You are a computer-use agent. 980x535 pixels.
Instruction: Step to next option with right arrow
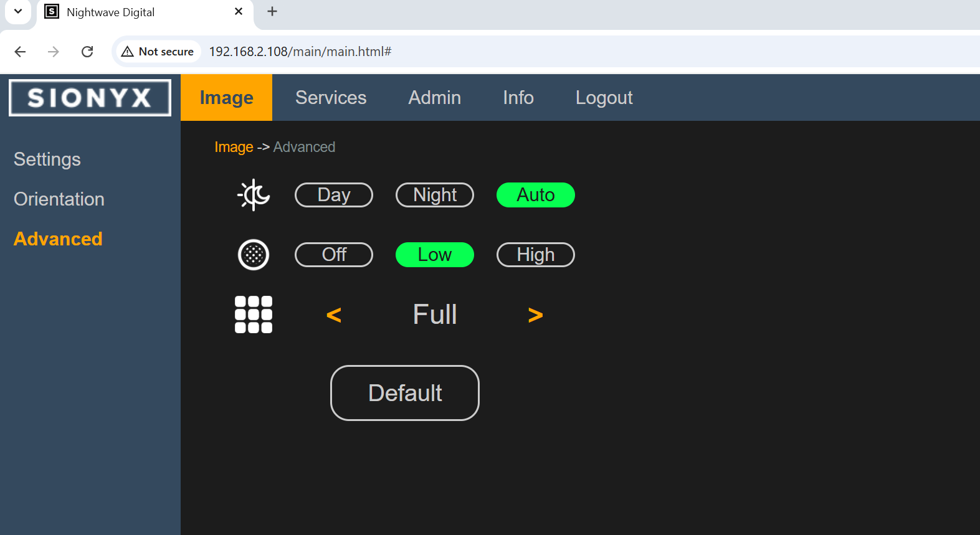(535, 315)
